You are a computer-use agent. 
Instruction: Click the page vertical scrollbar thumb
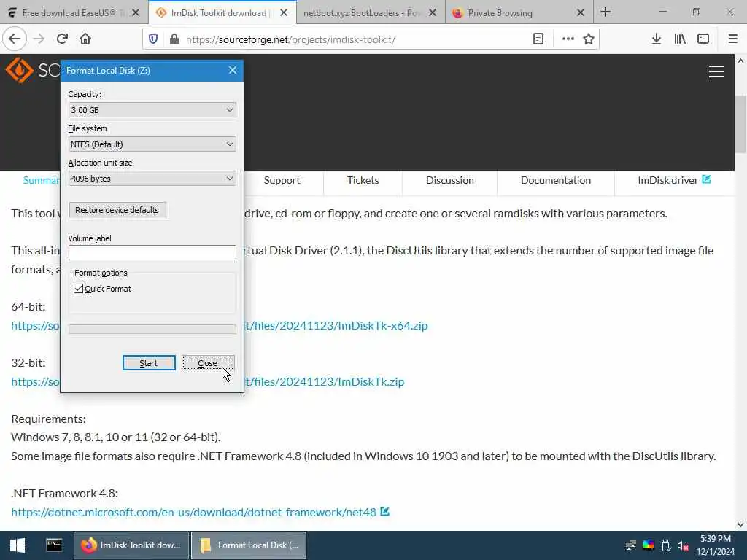[740, 124]
